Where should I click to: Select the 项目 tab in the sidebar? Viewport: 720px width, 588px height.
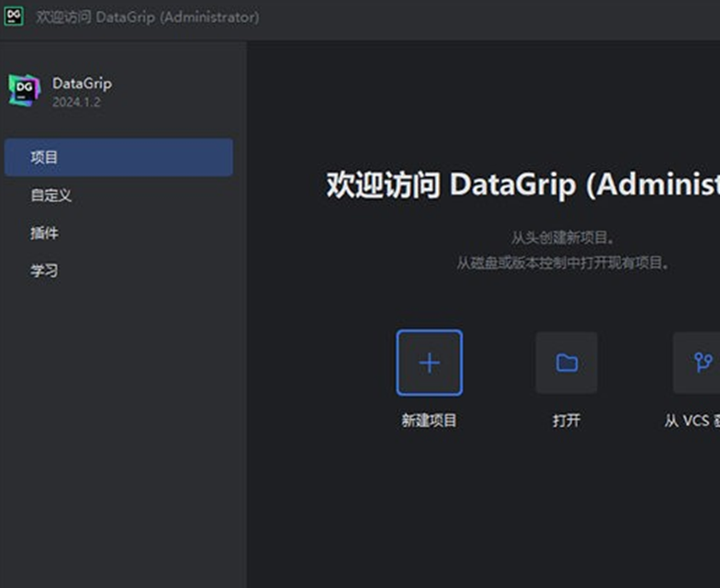[x=118, y=157]
